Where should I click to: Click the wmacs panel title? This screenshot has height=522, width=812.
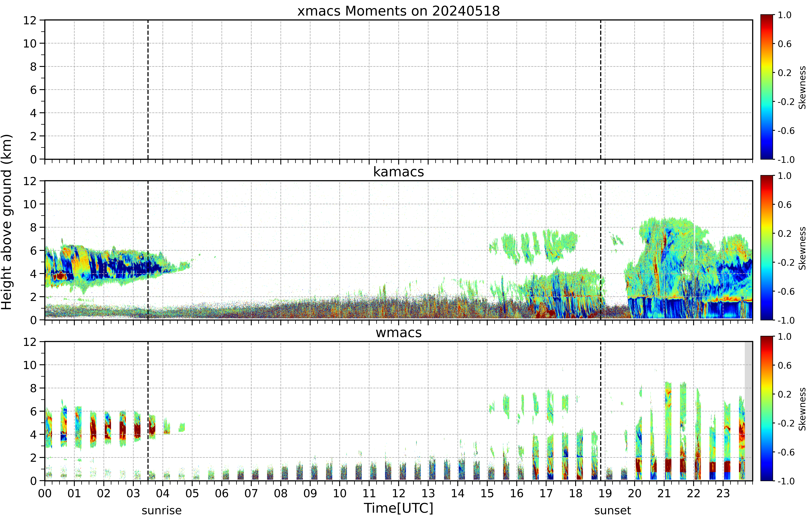[x=399, y=332]
